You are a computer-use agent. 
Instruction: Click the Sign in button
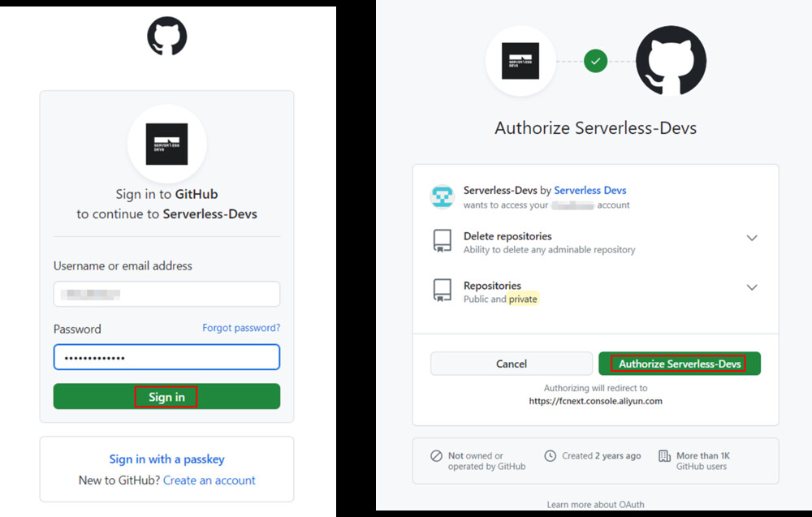point(166,396)
